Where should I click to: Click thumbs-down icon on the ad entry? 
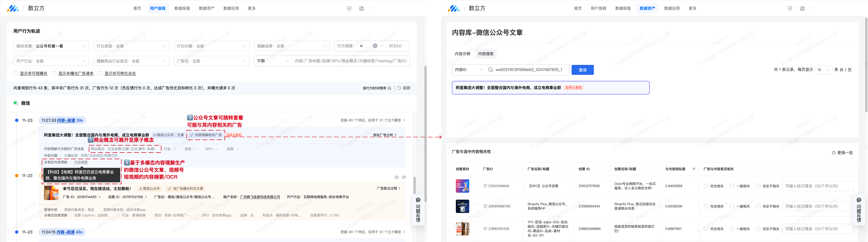point(404,177)
